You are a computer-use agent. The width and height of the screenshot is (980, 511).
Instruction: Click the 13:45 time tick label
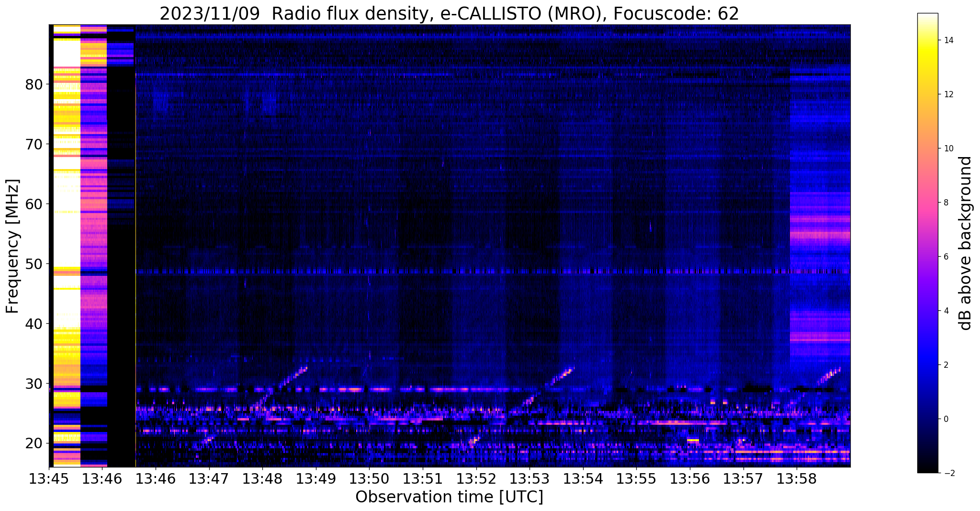49,478
